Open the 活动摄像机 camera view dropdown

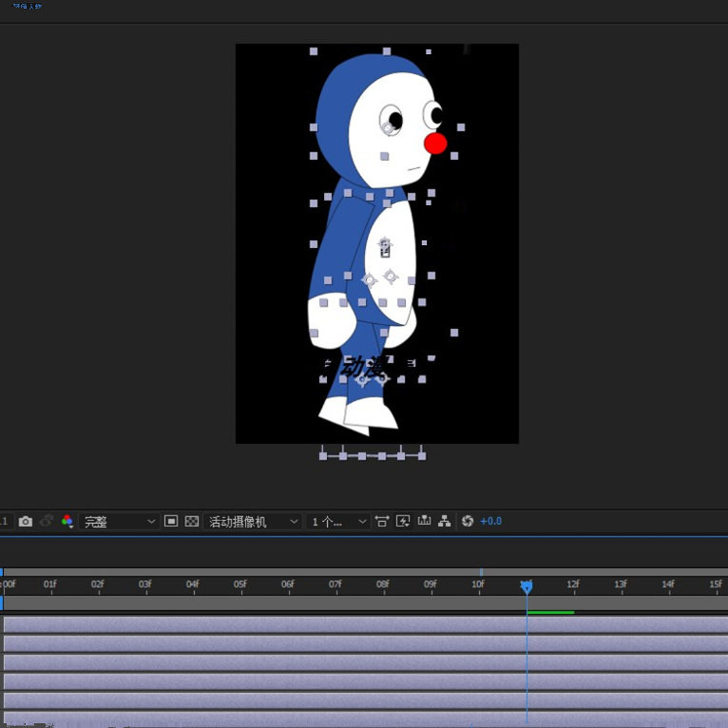tap(252, 522)
